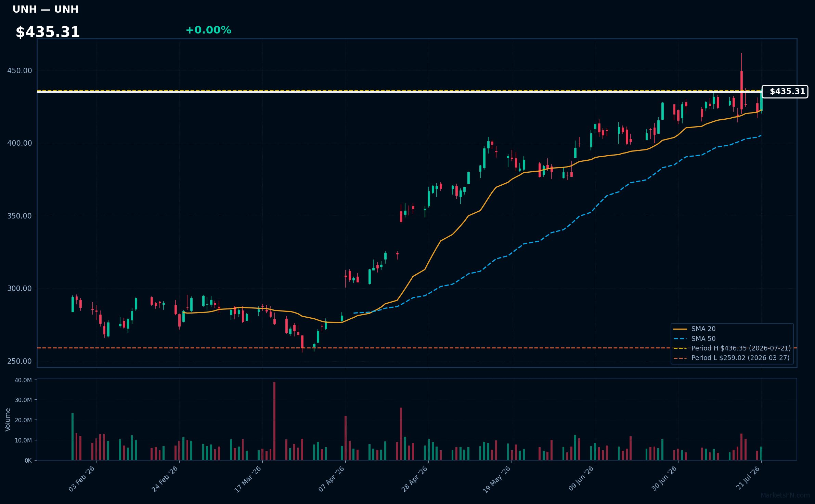Image resolution: width=815 pixels, height=504 pixels.
Task: Click the 350.00 price axis label
Action: click(20, 216)
